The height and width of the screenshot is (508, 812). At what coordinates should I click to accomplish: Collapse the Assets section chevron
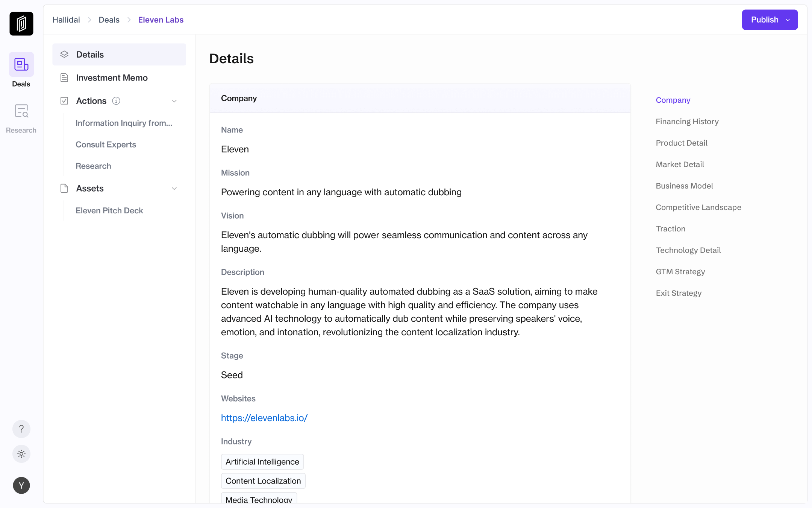[174, 189]
